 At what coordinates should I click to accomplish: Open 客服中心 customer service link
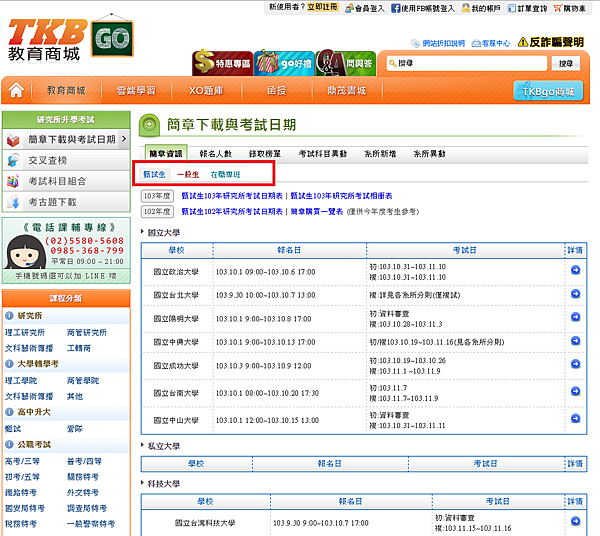(x=491, y=43)
